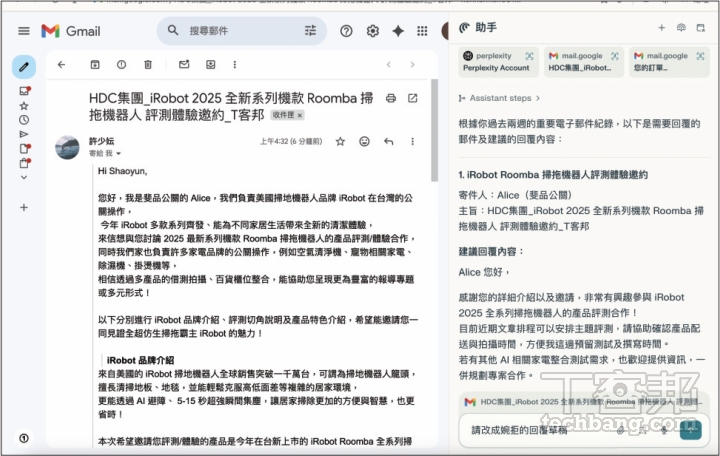The height and width of the screenshot is (456, 720).
Task: Create new label with plus icon
Action: [x=24, y=208]
